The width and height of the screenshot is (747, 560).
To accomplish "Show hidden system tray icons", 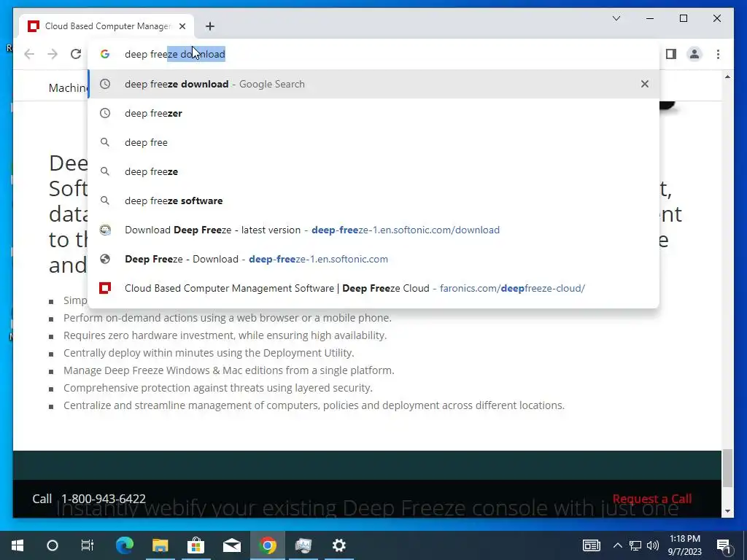I will (x=617, y=545).
